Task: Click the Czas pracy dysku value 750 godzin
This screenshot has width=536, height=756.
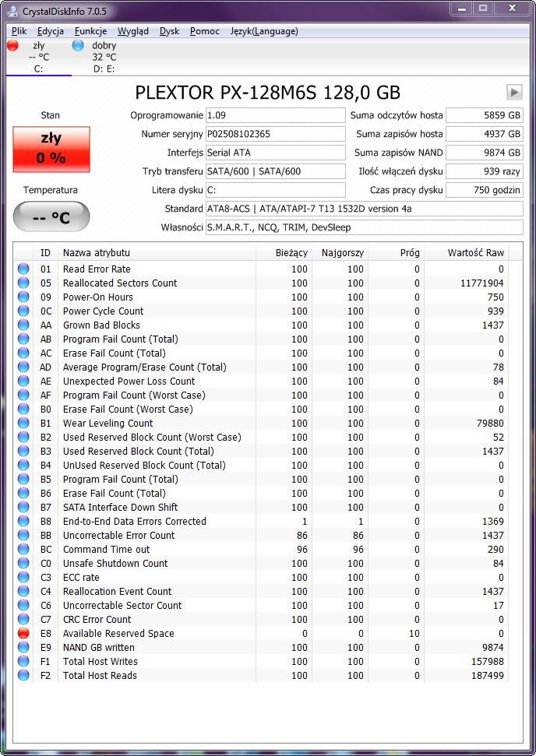Action: tap(484, 190)
